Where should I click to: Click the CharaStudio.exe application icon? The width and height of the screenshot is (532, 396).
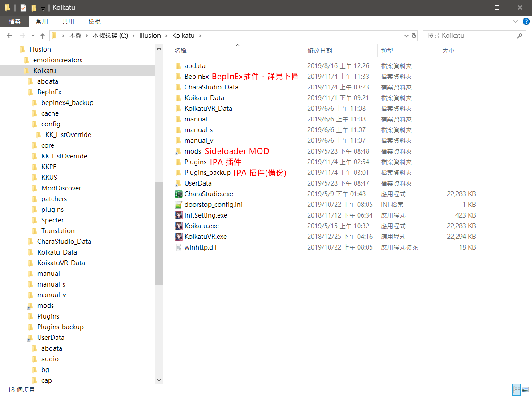pos(179,194)
